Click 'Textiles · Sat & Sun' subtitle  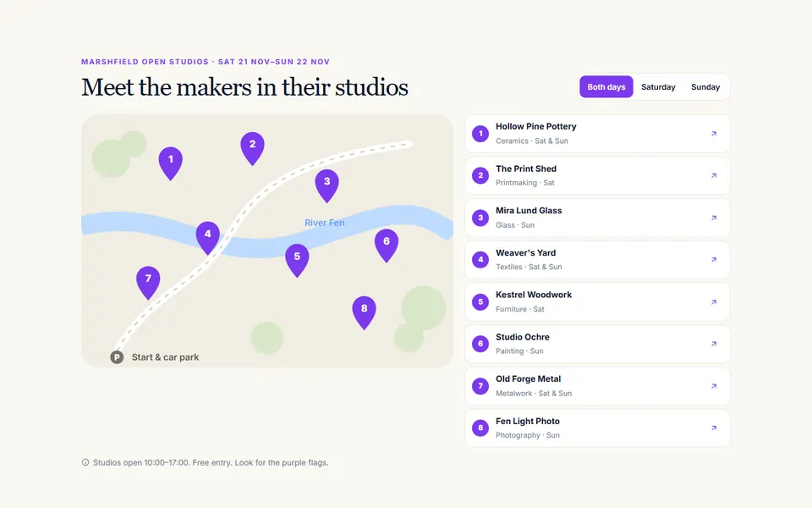pyautogui.click(x=529, y=267)
